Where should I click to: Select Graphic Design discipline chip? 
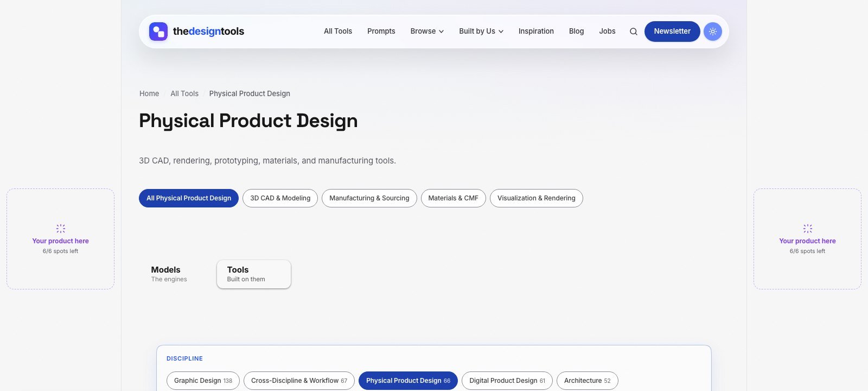203,381
